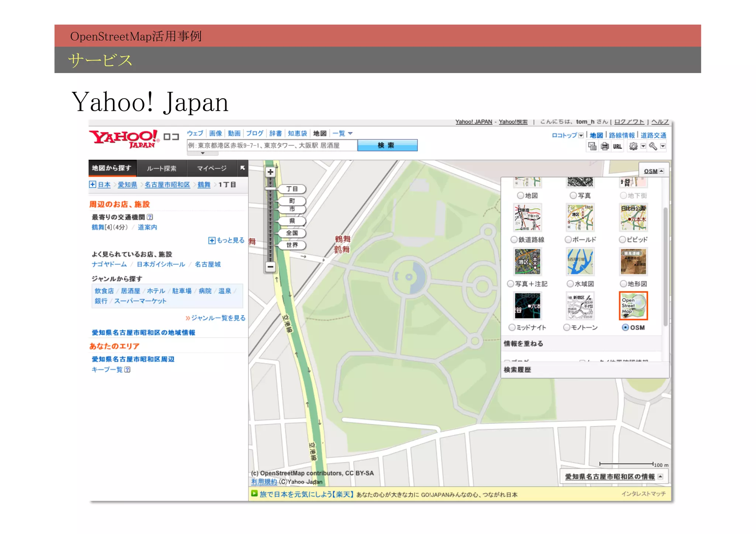Select the ボールド map thumbnail
Image resolution: width=756 pixels, height=534 pixels.
[580, 217]
